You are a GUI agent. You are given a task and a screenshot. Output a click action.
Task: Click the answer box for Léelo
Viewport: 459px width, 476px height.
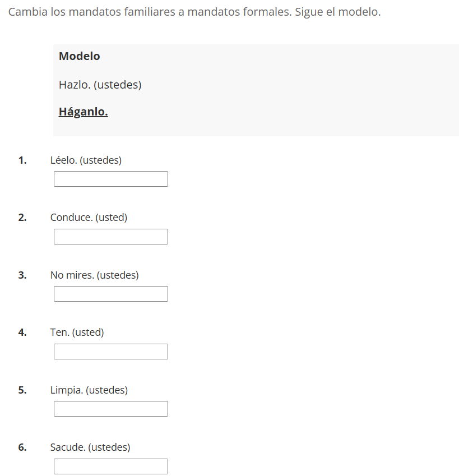pyautogui.click(x=111, y=179)
